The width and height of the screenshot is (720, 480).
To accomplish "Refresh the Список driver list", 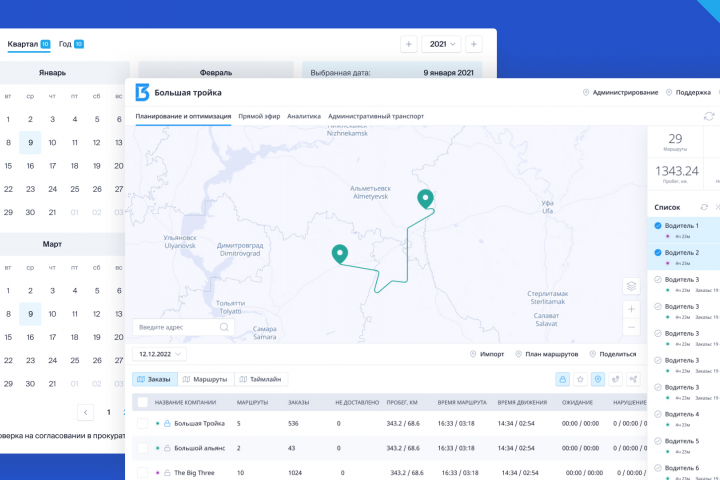I will [704, 207].
